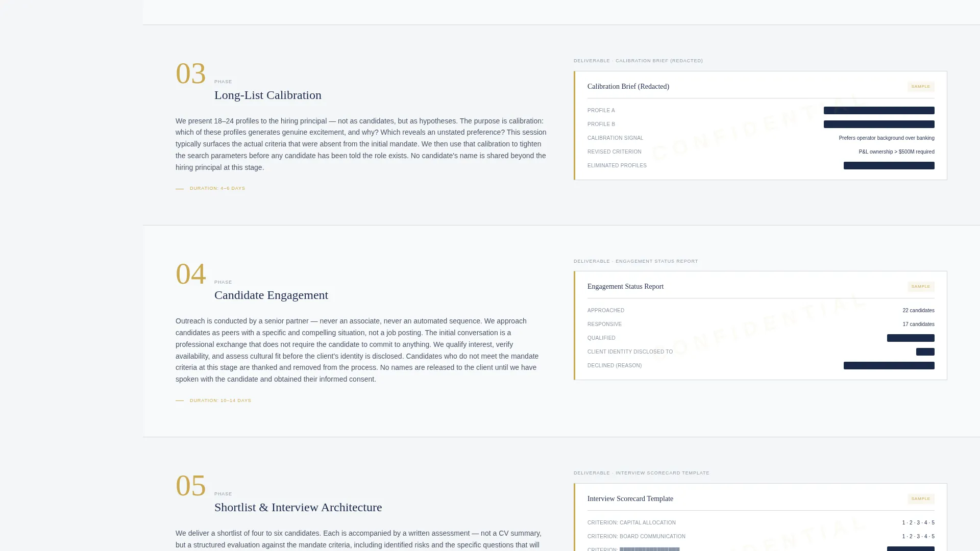The width and height of the screenshot is (980, 551).
Task: Click the Revised Criterion row label
Action: 615,152
